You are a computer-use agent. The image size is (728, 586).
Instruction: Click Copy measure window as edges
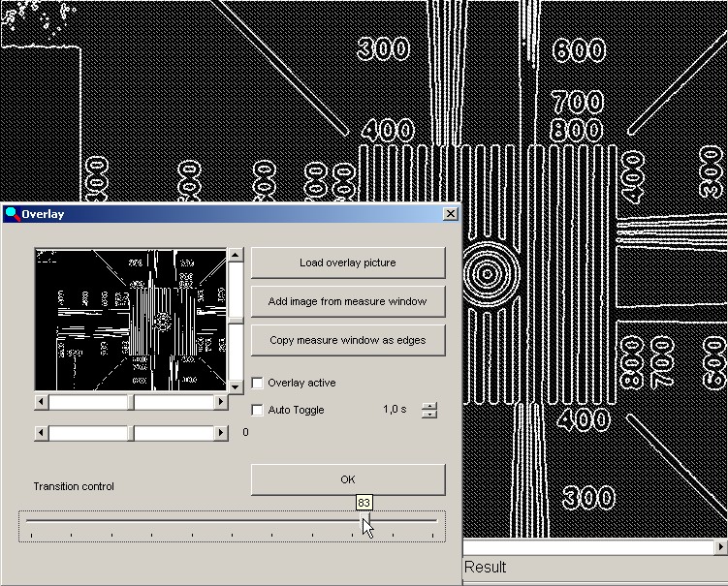(x=347, y=340)
